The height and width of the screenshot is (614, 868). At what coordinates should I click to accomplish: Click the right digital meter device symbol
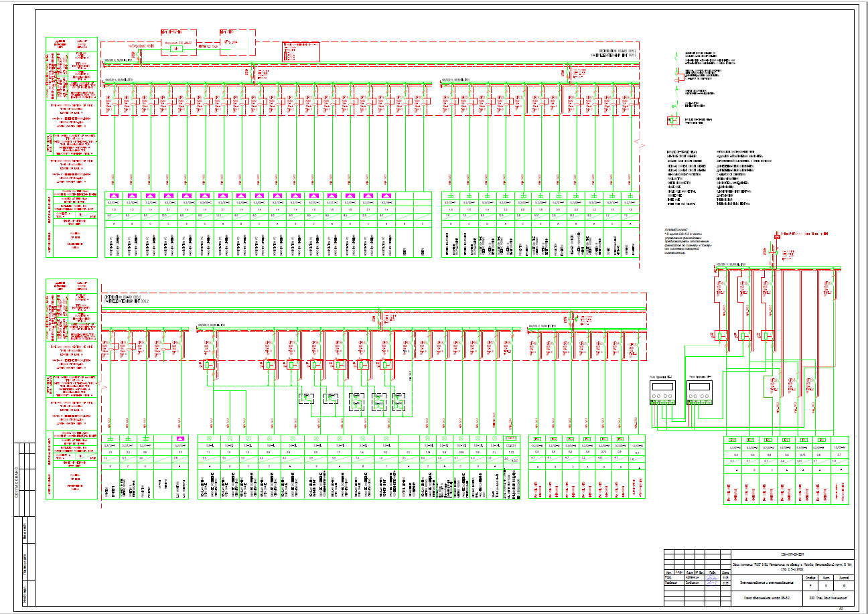[699, 393]
